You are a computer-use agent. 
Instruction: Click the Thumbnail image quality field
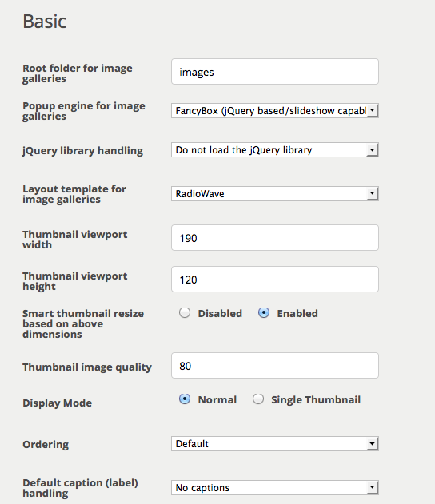click(275, 366)
